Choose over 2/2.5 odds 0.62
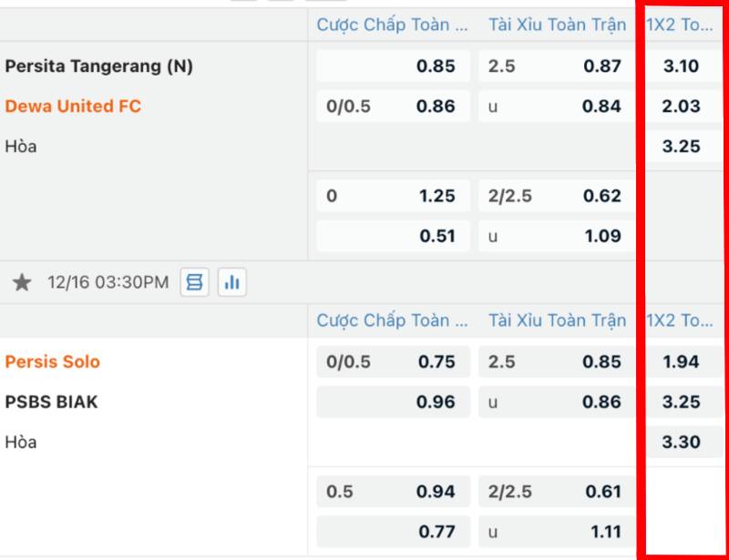This screenshot has height=560, width=729. (x=556, y=196)
